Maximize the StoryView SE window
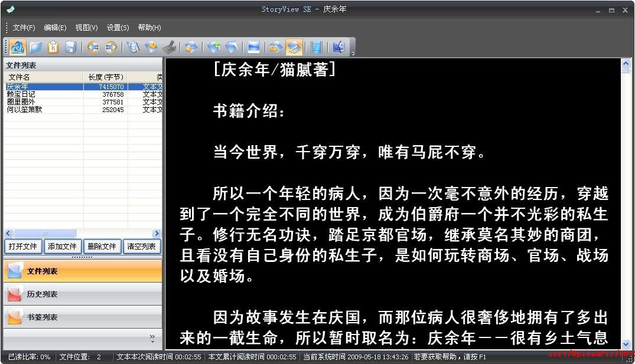Image resolution: width=635 pixels, height=364 pixels. tap(611, 10)
